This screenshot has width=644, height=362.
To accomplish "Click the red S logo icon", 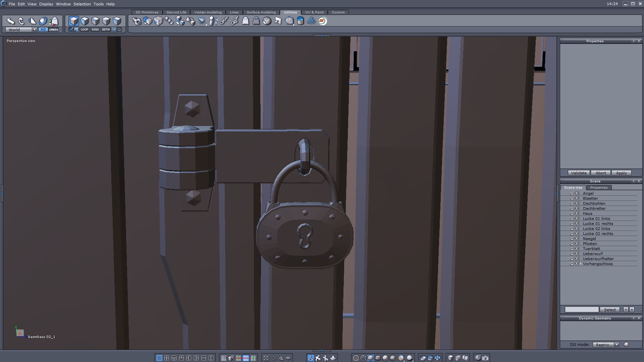I will (x=322, y=21).
